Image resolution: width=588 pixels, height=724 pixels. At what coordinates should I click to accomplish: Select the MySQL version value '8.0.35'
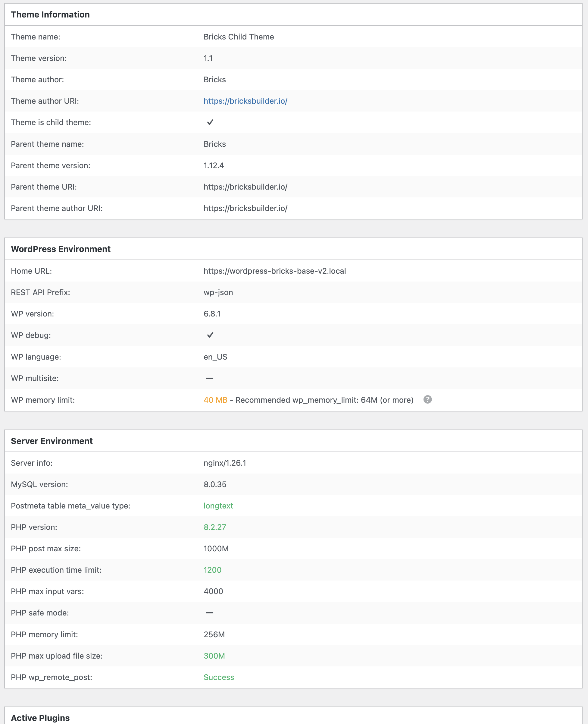[215, 484]
